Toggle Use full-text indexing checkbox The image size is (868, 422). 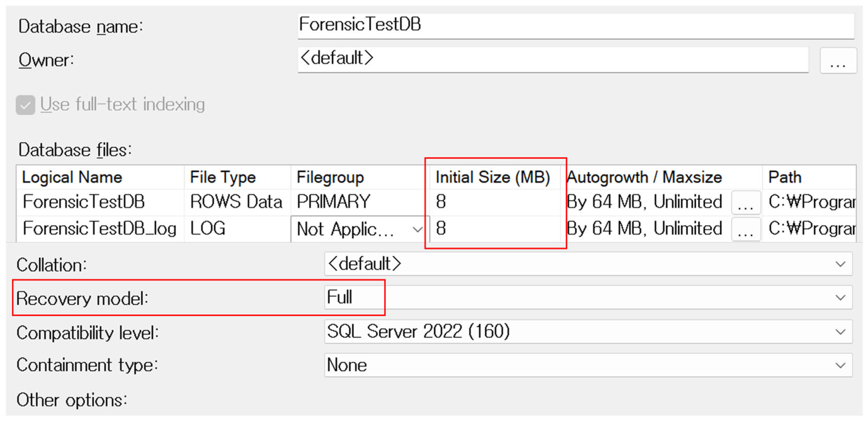coord(25,105)
